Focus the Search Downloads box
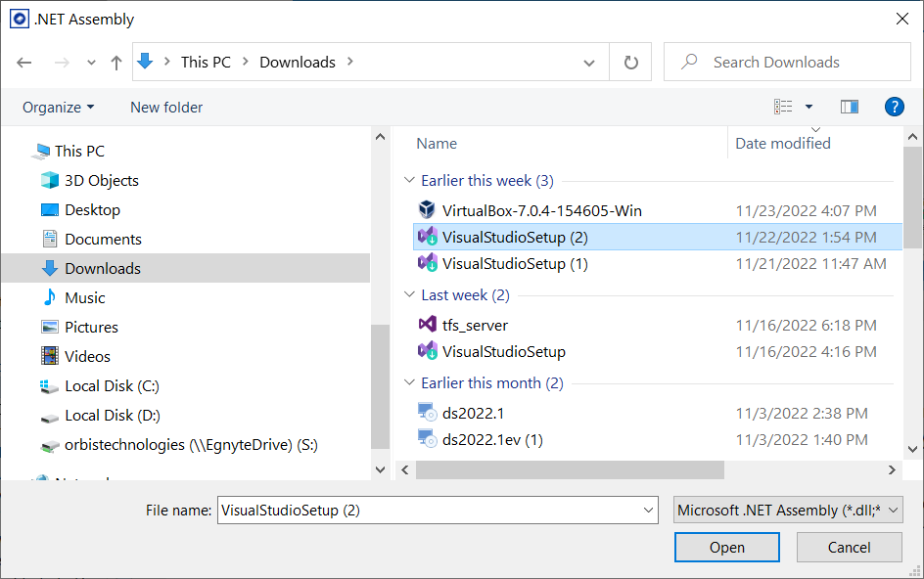The width and height of the screenshot is (924, 579). pyautogui.click(x=787, y=62)
